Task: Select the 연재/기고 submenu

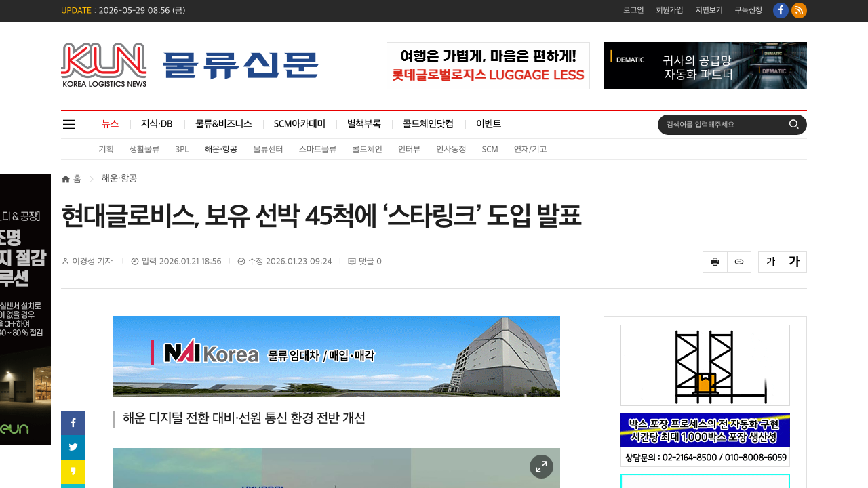Action: click(x=530, y=149)
